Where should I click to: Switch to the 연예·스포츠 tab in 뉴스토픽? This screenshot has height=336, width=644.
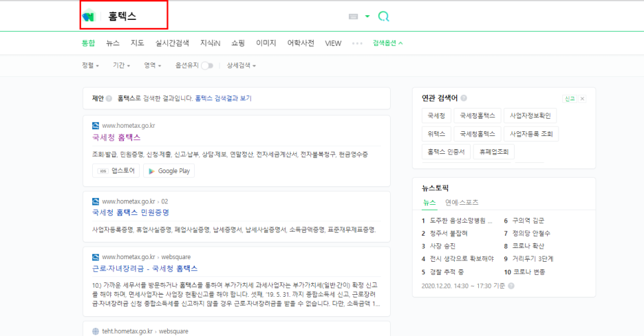coord(462,203)
